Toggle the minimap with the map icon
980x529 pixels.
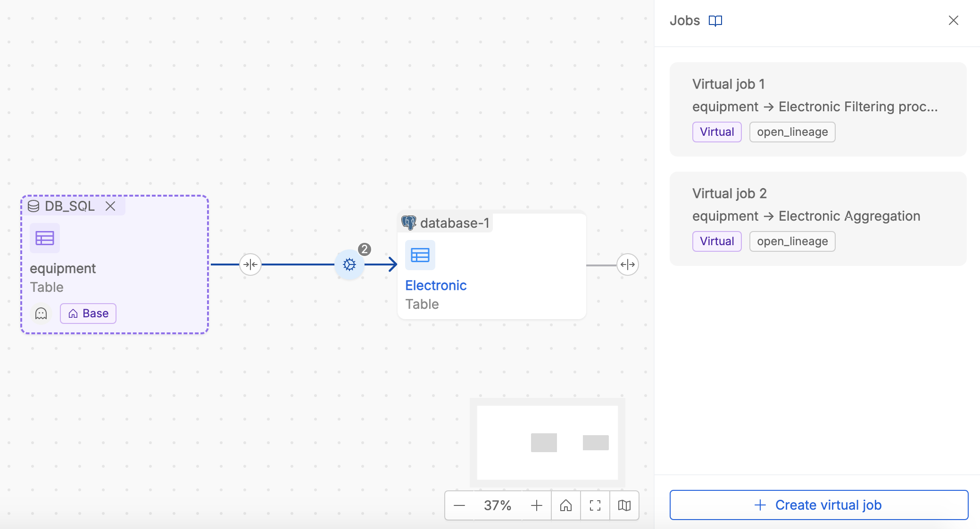(624, 505)
